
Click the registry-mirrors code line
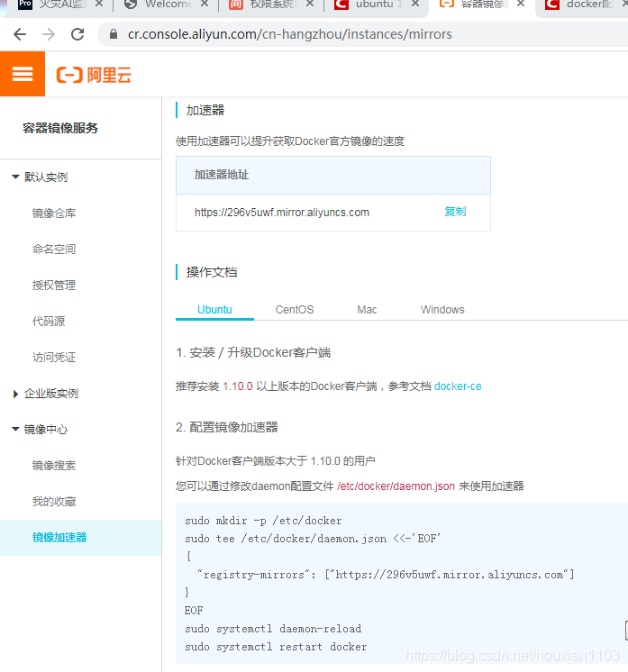point(386,575)
